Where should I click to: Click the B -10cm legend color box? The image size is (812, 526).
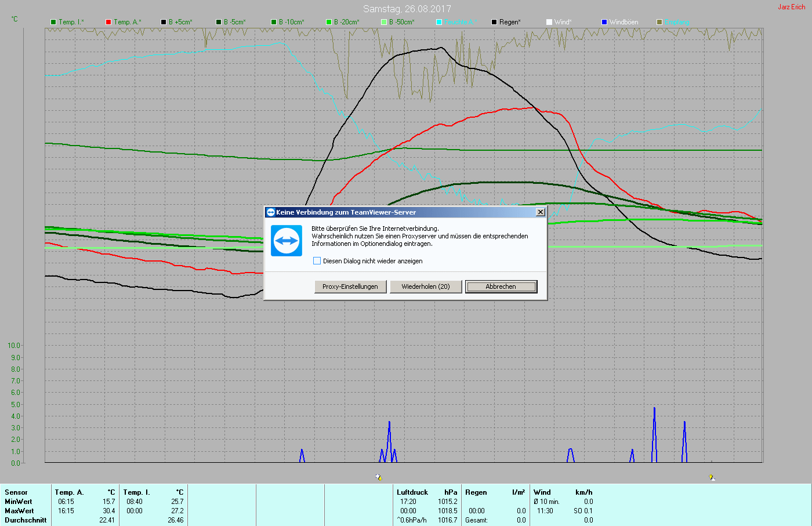pos(274,22)
